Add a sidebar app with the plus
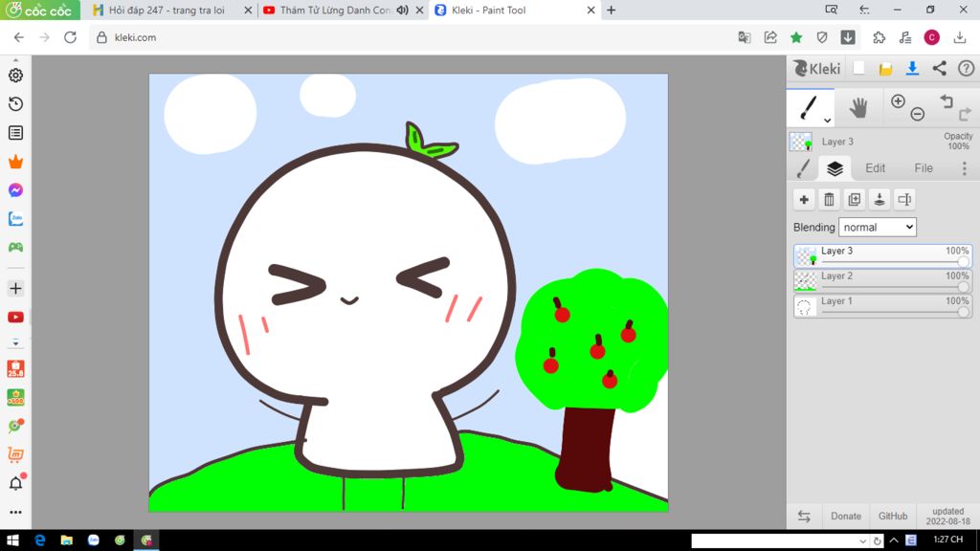The height and width of the screenshot is (551, 980). [x=15, y=289]
